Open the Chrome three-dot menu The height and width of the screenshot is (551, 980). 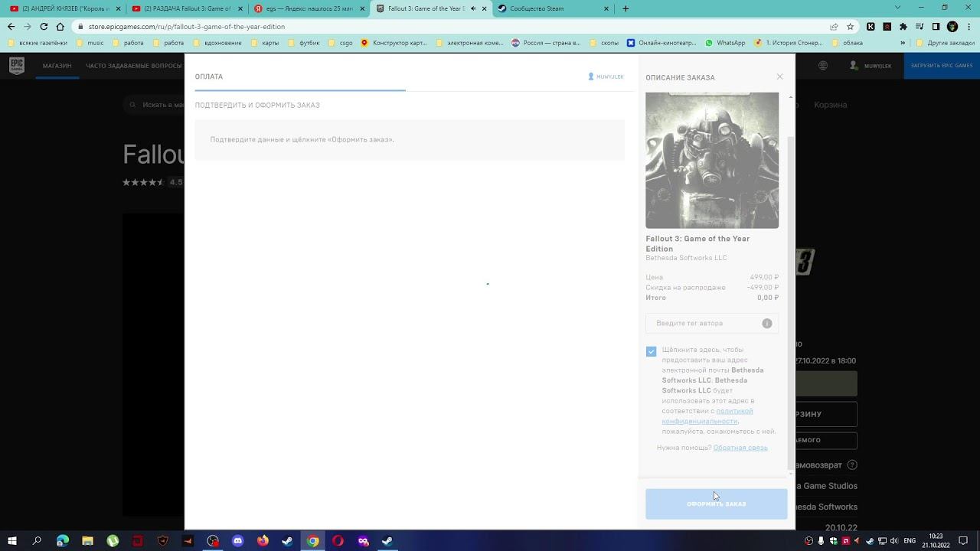(x=969, y=26)
